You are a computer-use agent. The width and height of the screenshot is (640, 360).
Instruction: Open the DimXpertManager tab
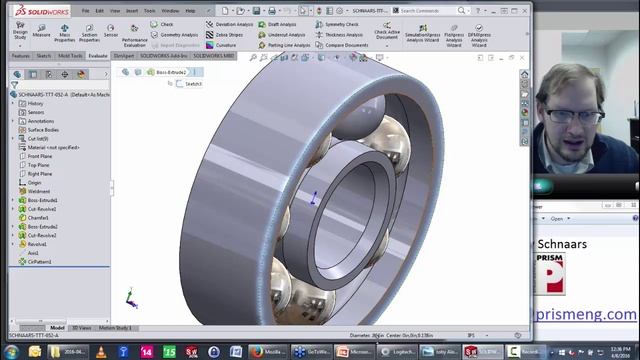coord(65,74)
